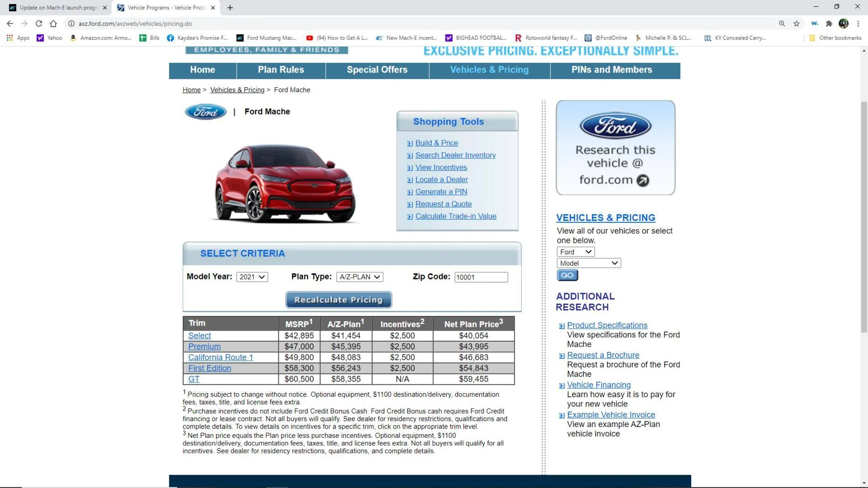
Task: Click the Ford oval logo beside Ford Mache
Action: click(x=205, y=112)
